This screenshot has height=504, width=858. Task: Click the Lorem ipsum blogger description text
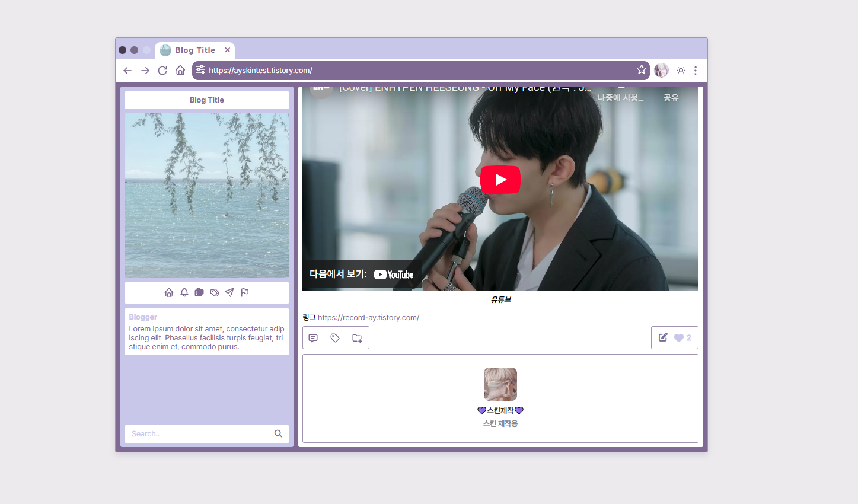[207, 338]
